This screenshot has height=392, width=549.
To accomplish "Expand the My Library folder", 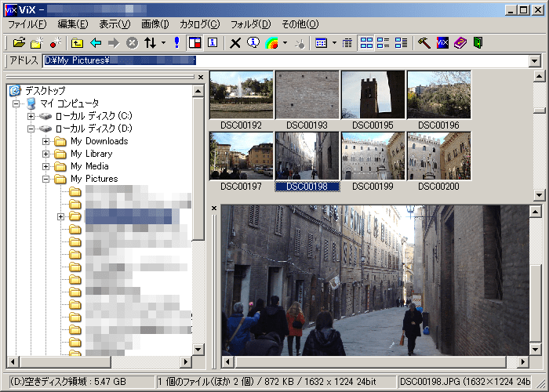I will 45,154.
